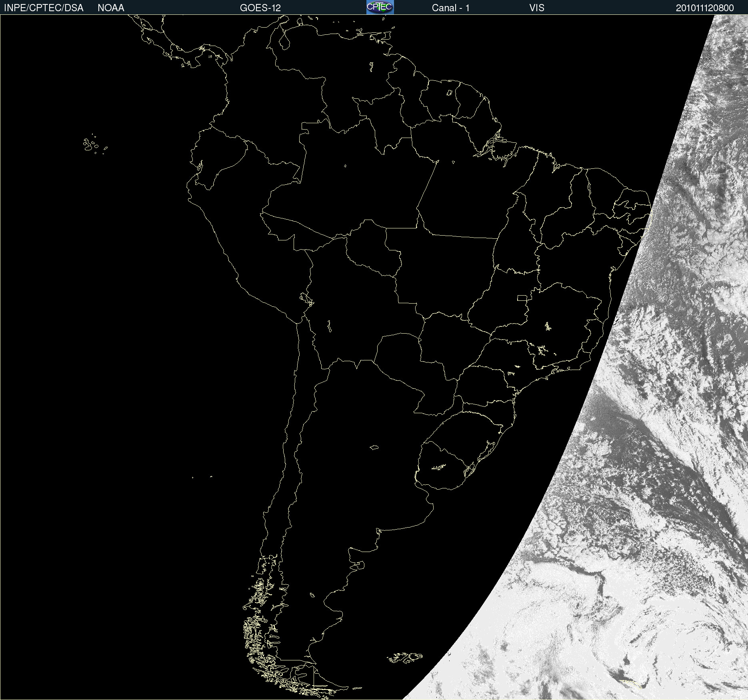The width and height of the screenshot is (748, 700).
Task: Click the CPTEC logo in the header
Action: (x=380, y=7)
